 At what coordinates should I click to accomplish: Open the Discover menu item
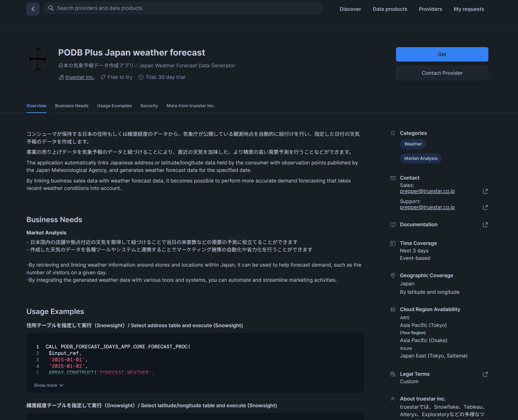pyautogui.click(x=350, y=9)
